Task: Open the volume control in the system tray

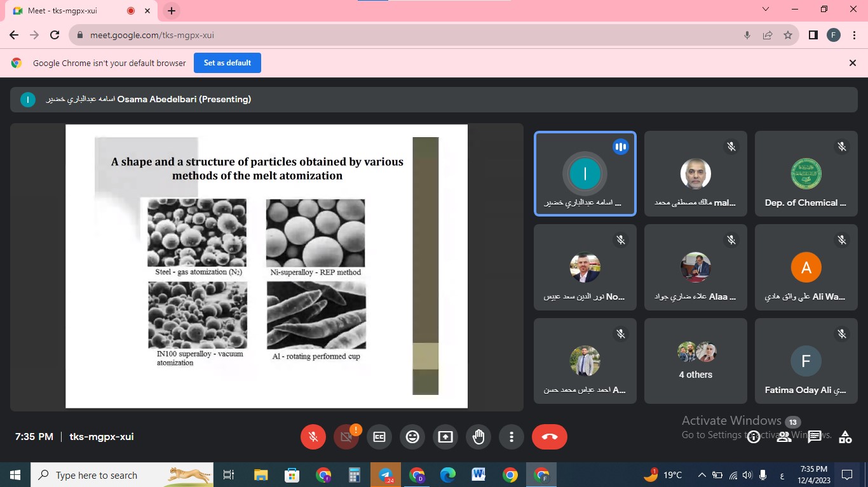Action: point(747,475)
